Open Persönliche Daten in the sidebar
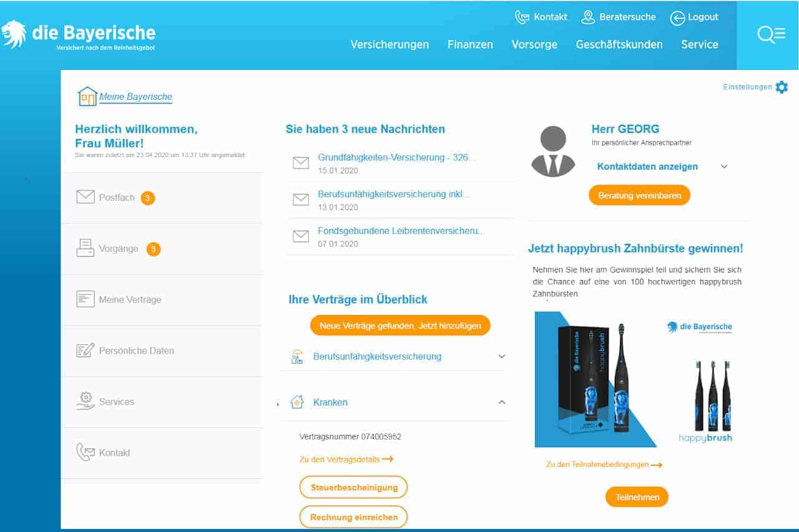Screen dimensions: 799x532 pos(162,351)
